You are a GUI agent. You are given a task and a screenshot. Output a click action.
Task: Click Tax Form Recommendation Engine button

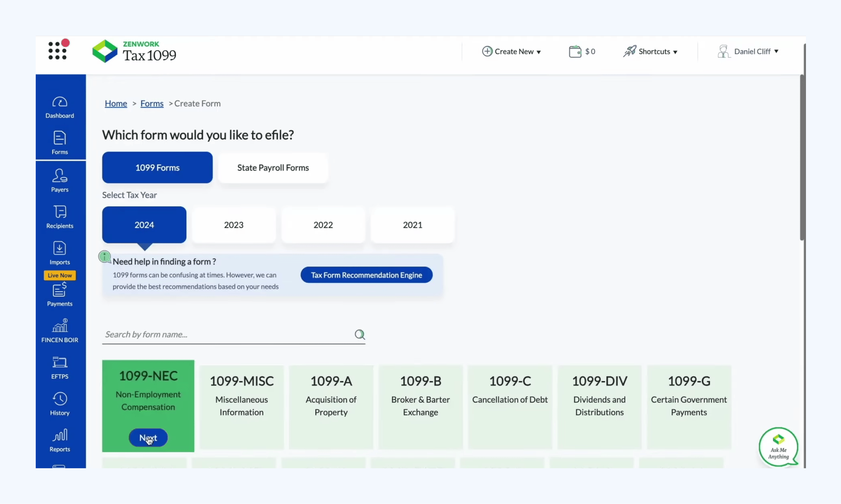click(367, 275)
